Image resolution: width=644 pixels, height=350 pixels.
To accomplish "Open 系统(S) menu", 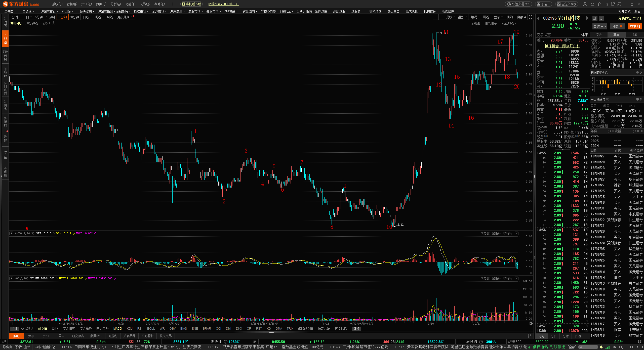I will tap(57, 4).
